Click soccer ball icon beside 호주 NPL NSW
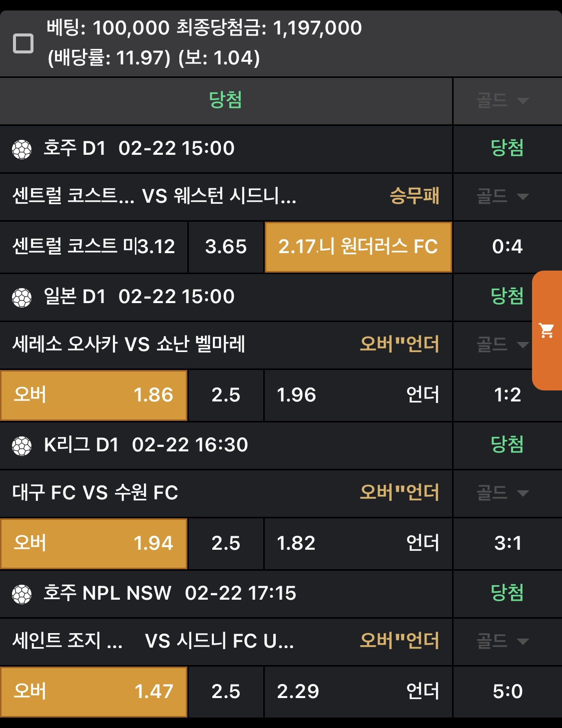 (21, 594)
